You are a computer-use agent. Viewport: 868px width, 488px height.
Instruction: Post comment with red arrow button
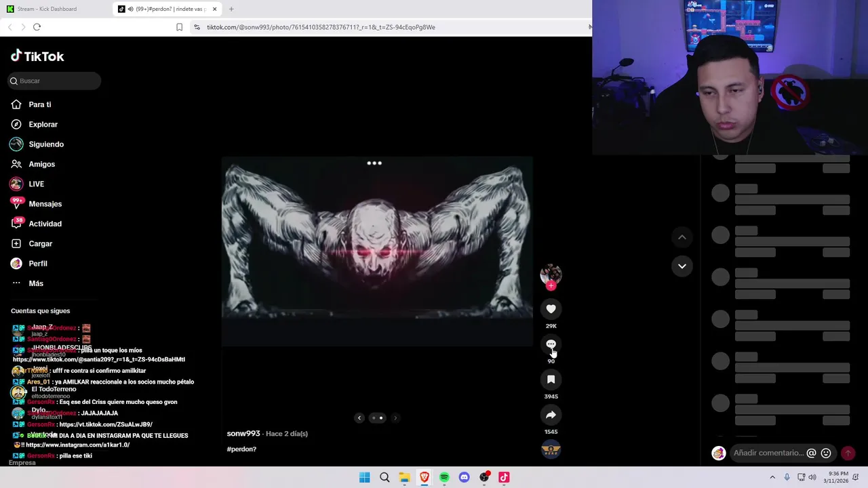tap(848, 453)
